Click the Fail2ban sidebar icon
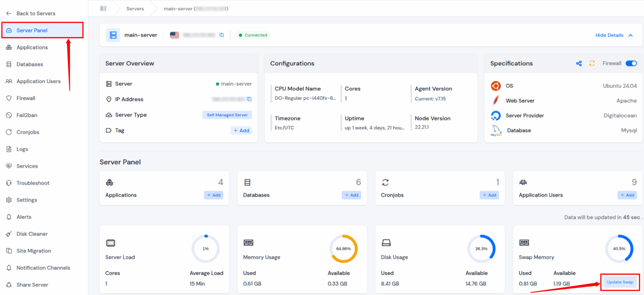This screenshot has width=644, height=295. click(x=9, y=115)
